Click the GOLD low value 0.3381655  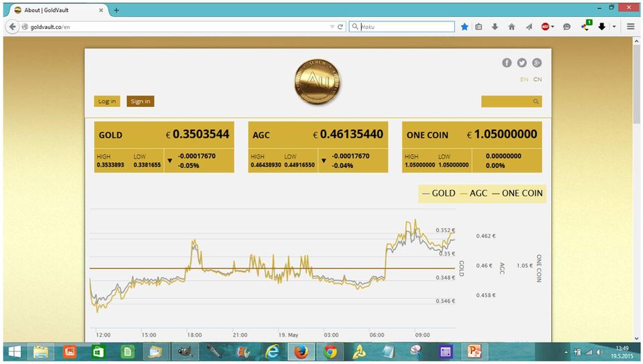(147, 165)
